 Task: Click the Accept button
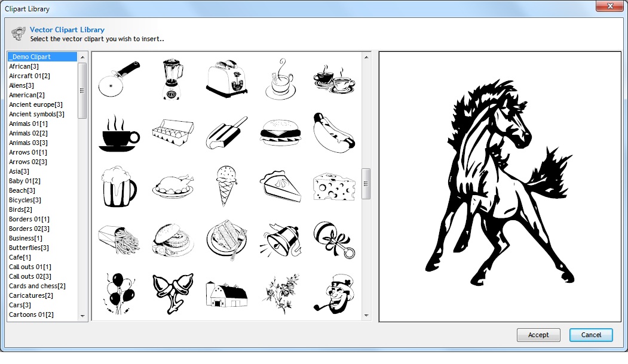[538, 335]
